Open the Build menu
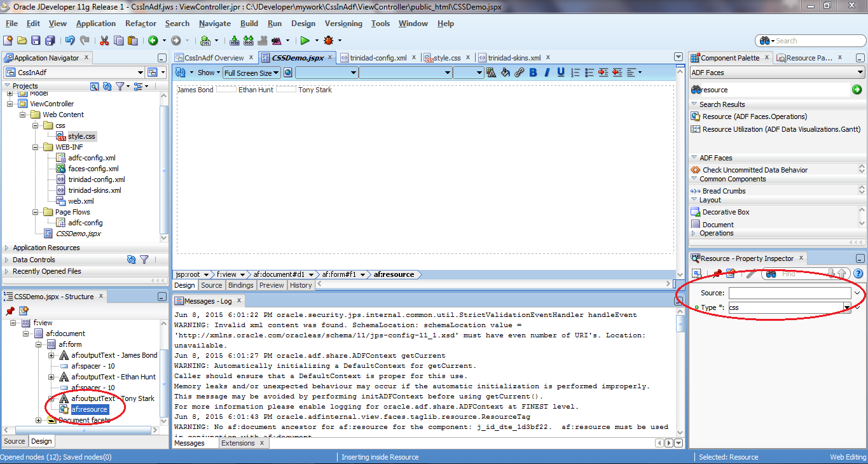 coord(249,24)
